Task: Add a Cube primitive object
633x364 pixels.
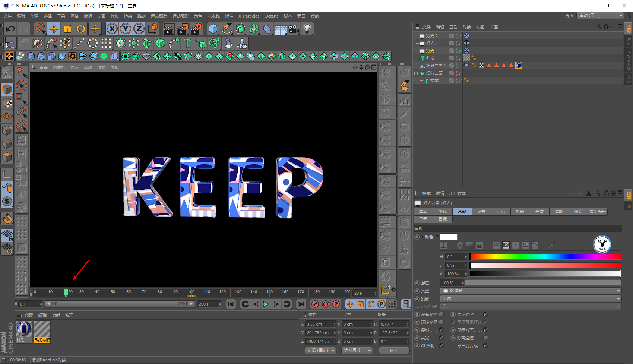Action: pos(213,29)
